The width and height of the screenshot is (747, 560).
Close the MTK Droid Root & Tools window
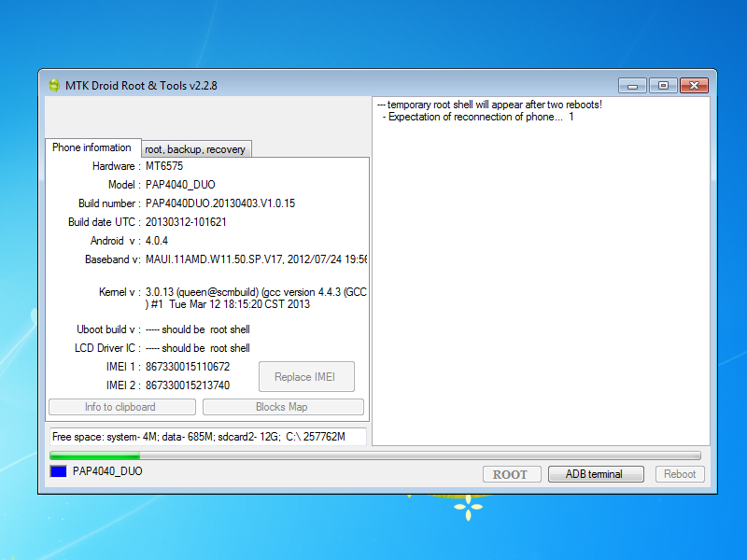coord(693,85)
